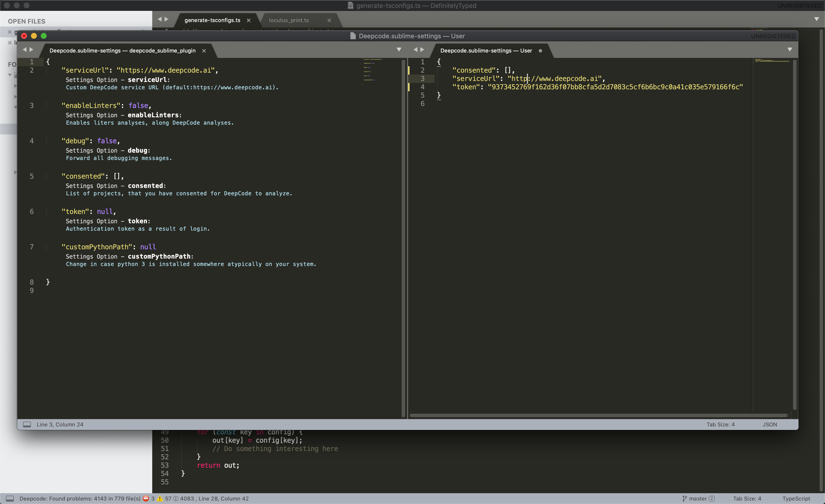Click the "consented" key in User settings
Image resolution: width=825 pixels, height=504 pixels.
[x=474, y=70]
